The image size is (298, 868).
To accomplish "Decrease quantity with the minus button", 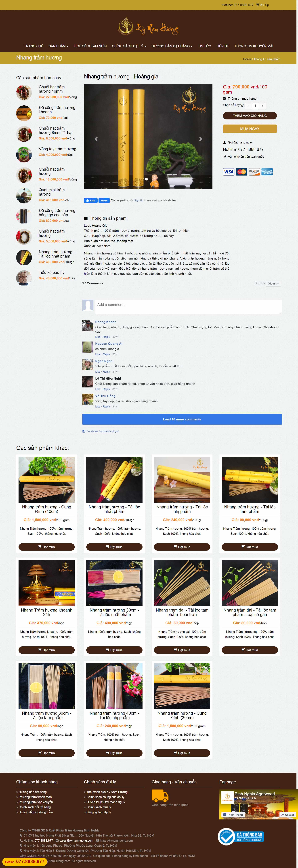I will [248, 106].
